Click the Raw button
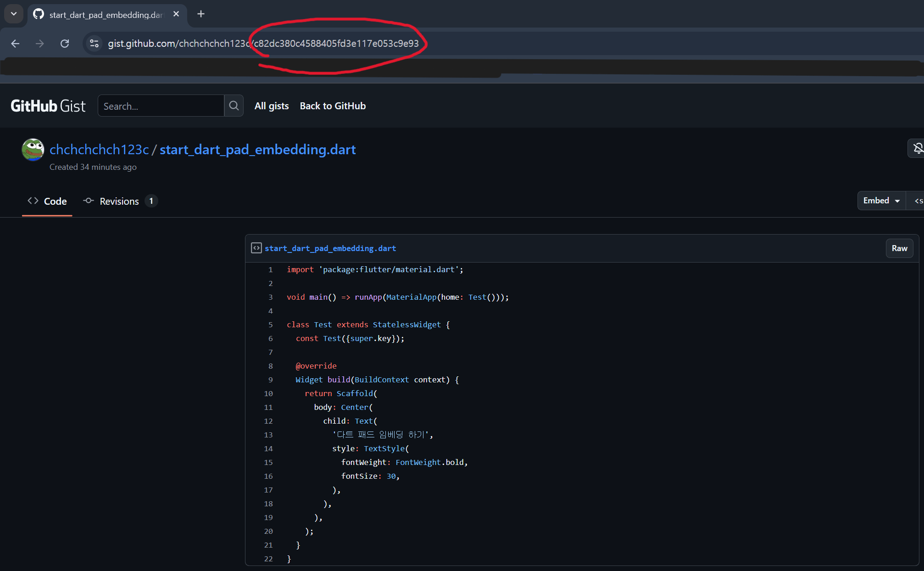The width and height of the screenshot is (924, 571). coord(899,248)
